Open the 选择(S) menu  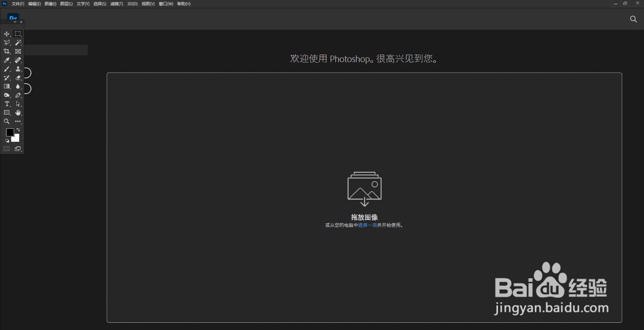tap(100, 4)
